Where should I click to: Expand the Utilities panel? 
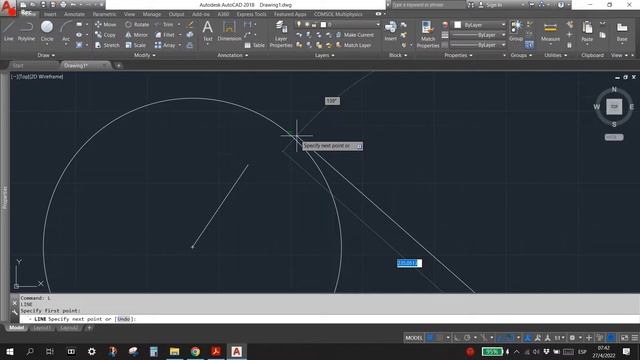(x=555, y=55)
